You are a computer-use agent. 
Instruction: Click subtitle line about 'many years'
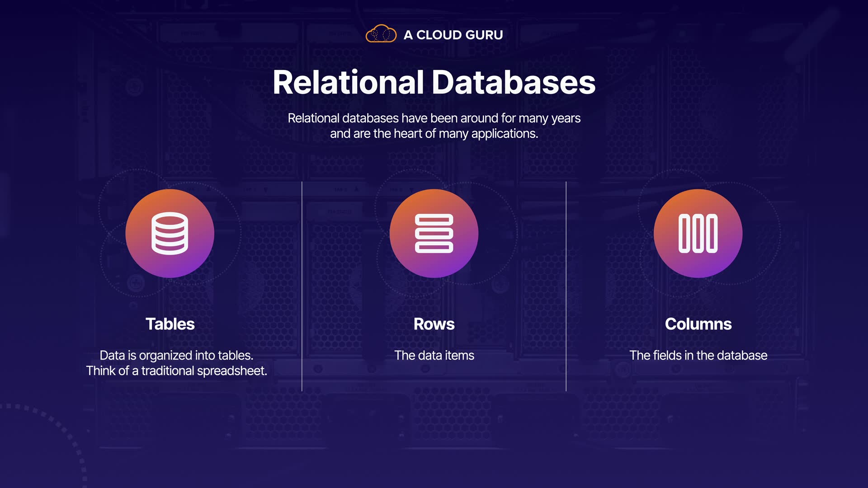click(434, 118)
